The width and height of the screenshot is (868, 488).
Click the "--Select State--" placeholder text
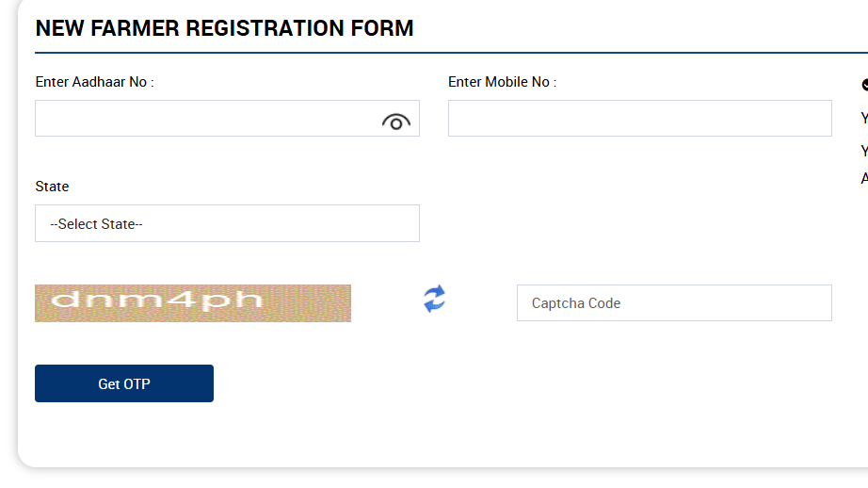pos(96,224)
